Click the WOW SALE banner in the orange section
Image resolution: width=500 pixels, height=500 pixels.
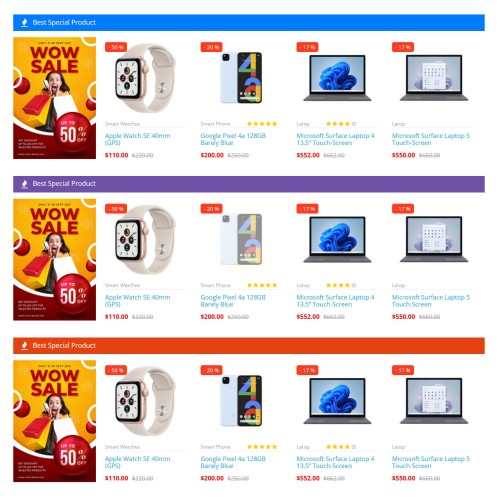[x=55, y=421]
